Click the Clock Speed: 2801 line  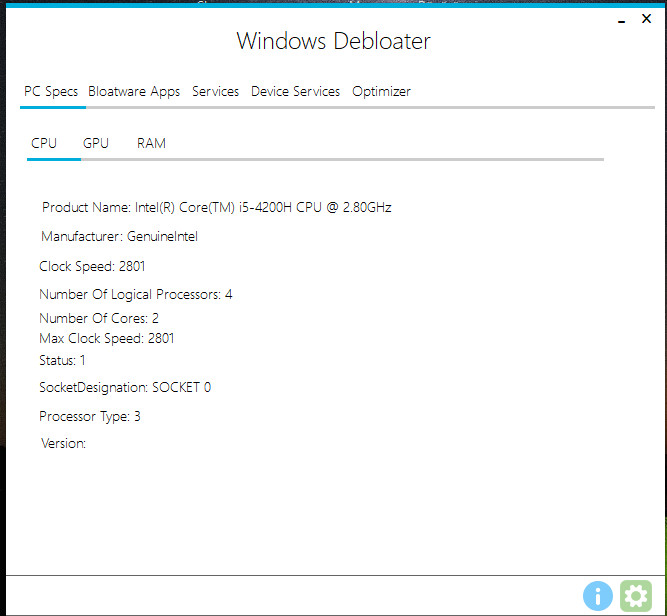pos(92,267)
